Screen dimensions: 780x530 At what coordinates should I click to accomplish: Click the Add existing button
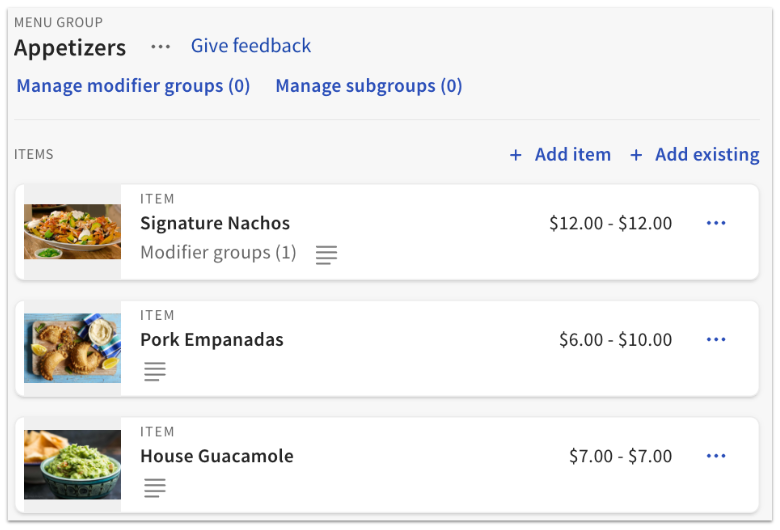[x=707, y=155]
